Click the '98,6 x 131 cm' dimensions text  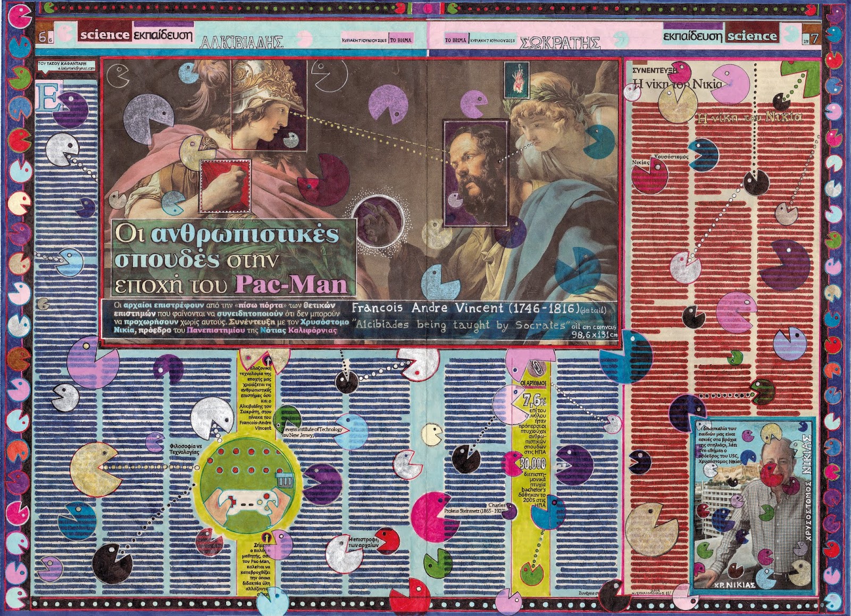pos(594,334)
